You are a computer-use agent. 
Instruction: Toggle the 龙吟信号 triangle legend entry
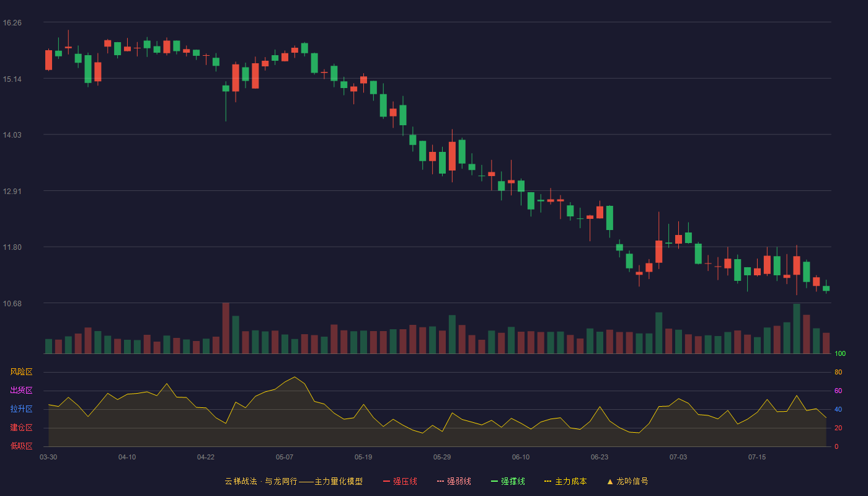(x=627, y=481)
